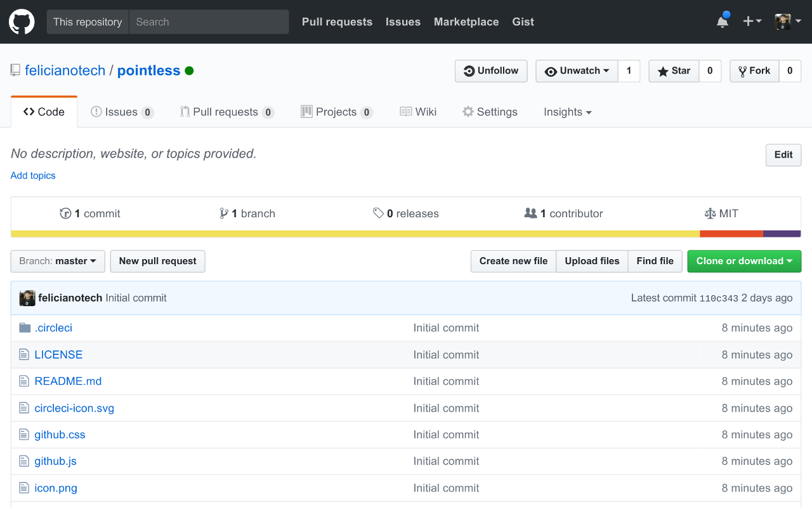Open the Unwatch dropdown
Viewport: 812px width, 508px height.
577,71
